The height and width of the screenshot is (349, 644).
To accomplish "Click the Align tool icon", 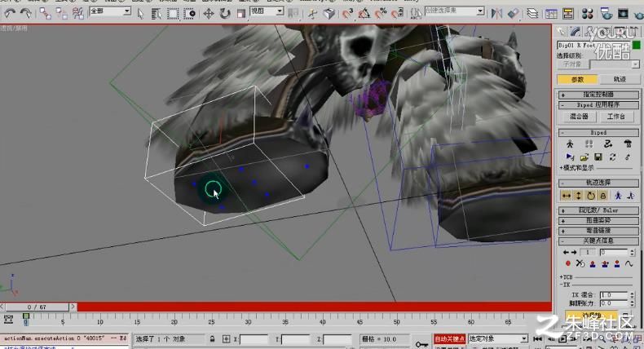I will [514, 14].
